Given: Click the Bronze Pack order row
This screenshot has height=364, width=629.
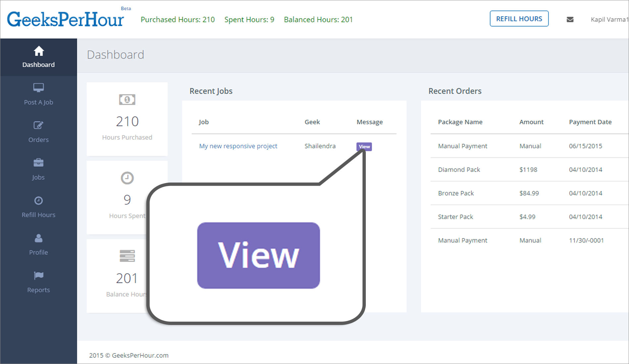Looking at the screenshot, I should (529, 193).
